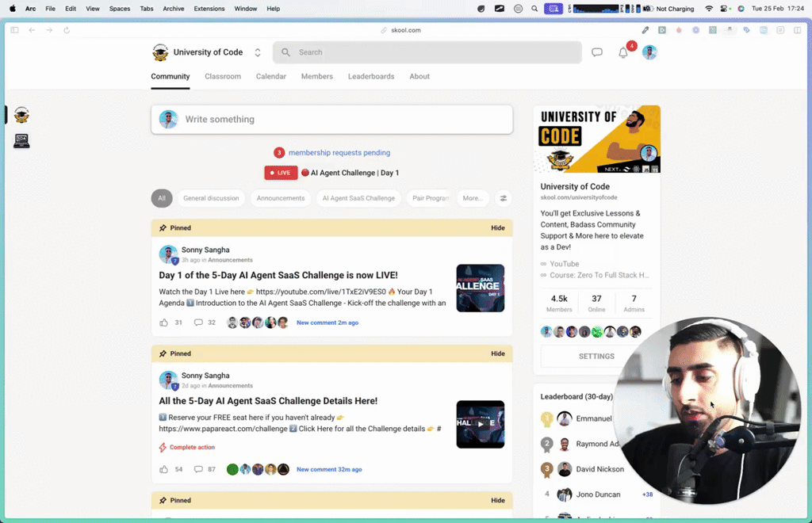Screen dimensions: 812x523
Task: Like the Challenge Details post
Action: (163, 469)
